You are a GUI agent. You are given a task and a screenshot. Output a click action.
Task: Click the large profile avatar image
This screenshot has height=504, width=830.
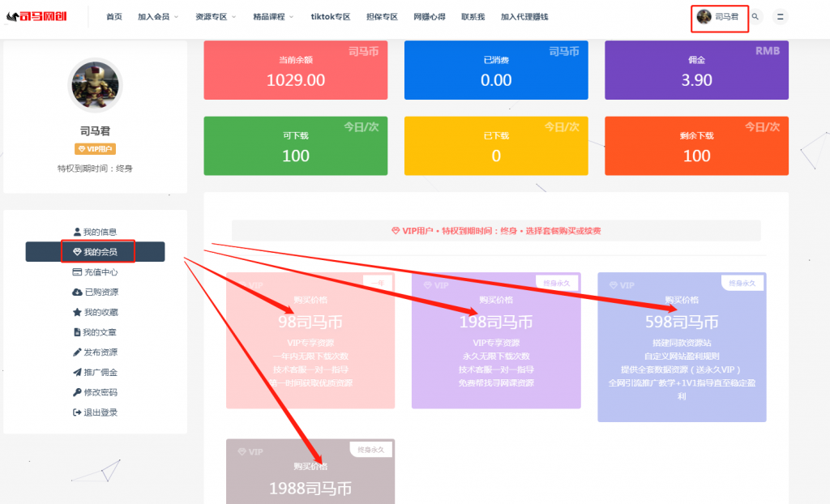click(95, 88)
